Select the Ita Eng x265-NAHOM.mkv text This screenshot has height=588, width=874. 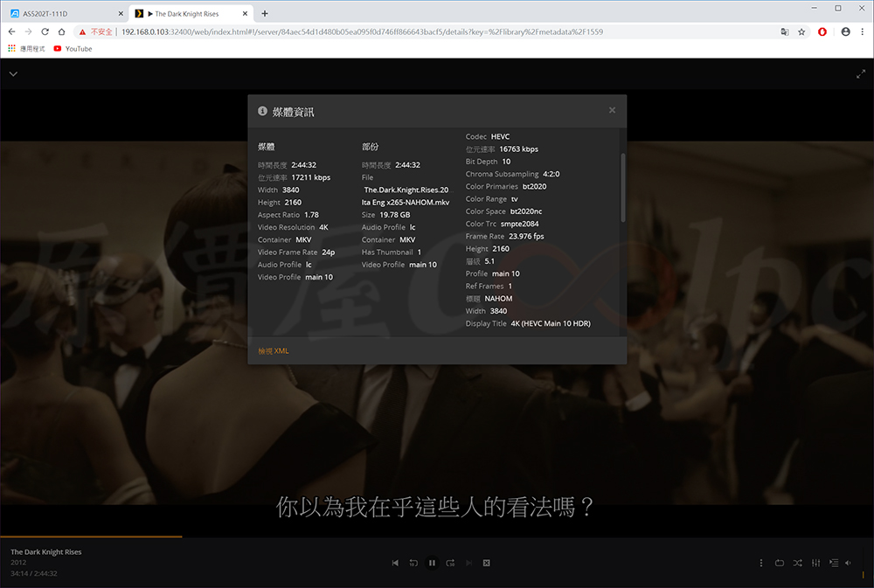click(x=406, y=203)
